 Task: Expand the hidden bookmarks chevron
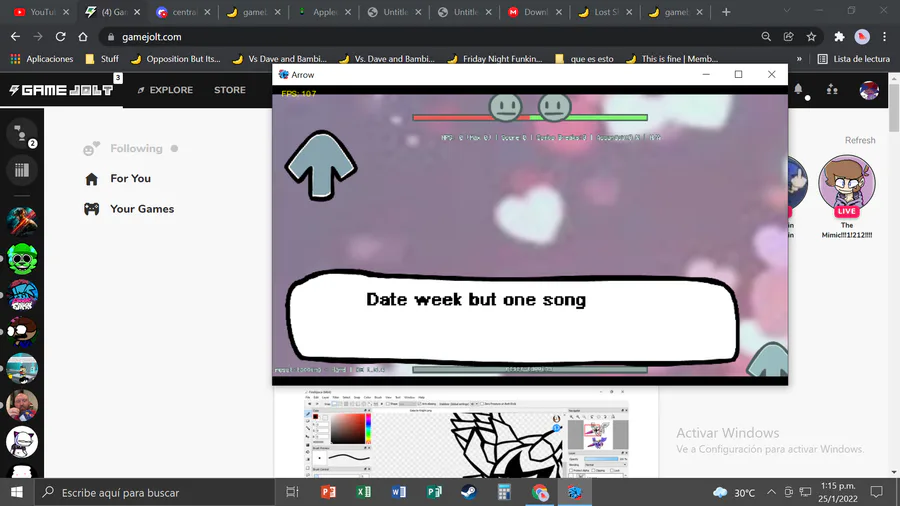798,59
